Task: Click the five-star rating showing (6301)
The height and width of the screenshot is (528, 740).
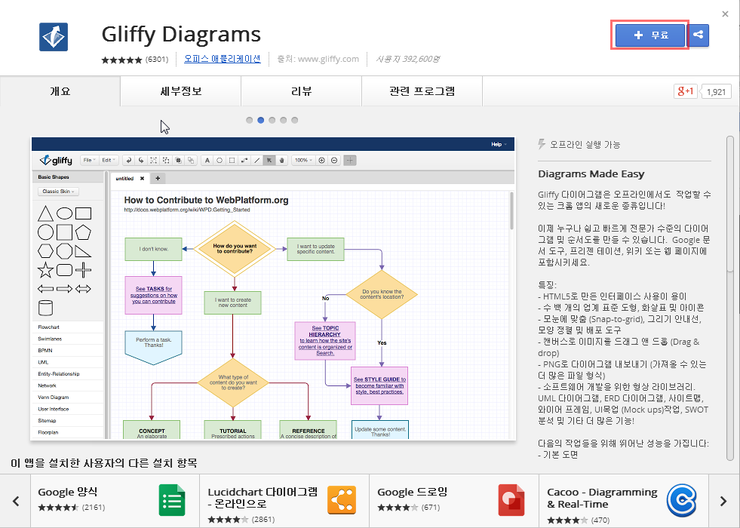Action: [x=135, y=59]
